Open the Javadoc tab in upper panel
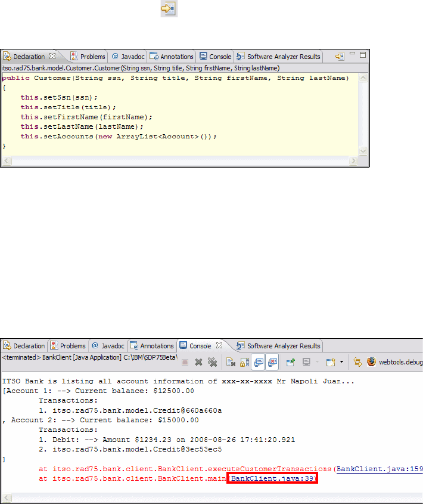 [x=128, y=57]
